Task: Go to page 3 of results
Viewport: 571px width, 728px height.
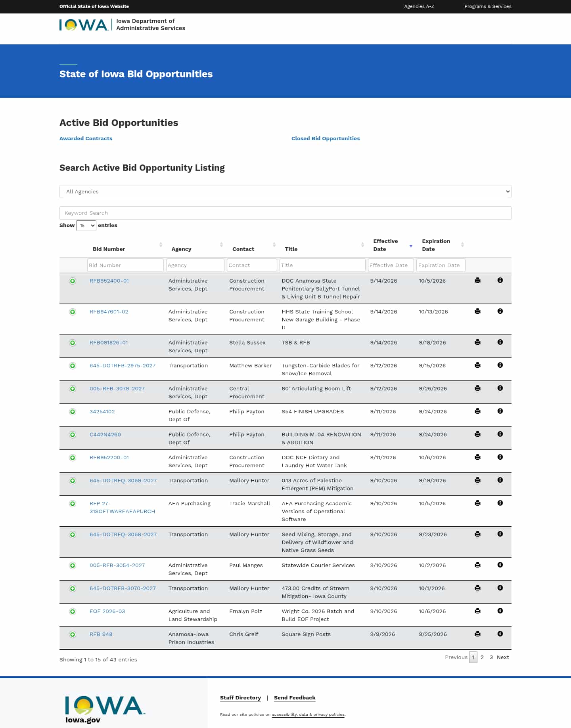Action: [x=491, y=657]
